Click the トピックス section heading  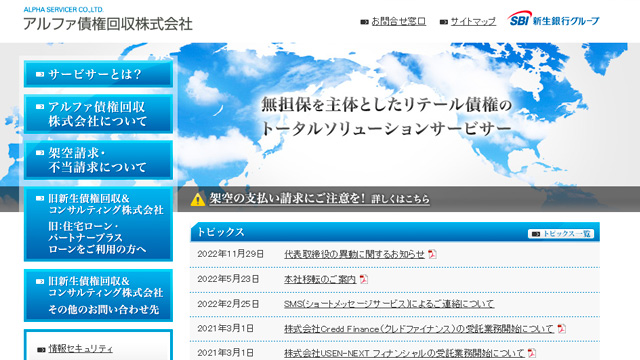(x=221, y=232)
